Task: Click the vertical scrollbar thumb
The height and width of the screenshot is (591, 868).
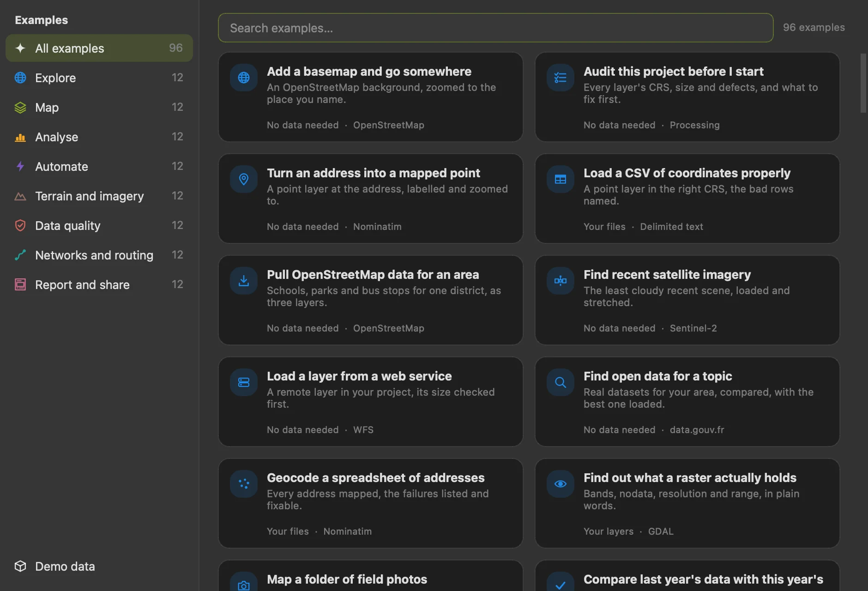Action: 863,83
